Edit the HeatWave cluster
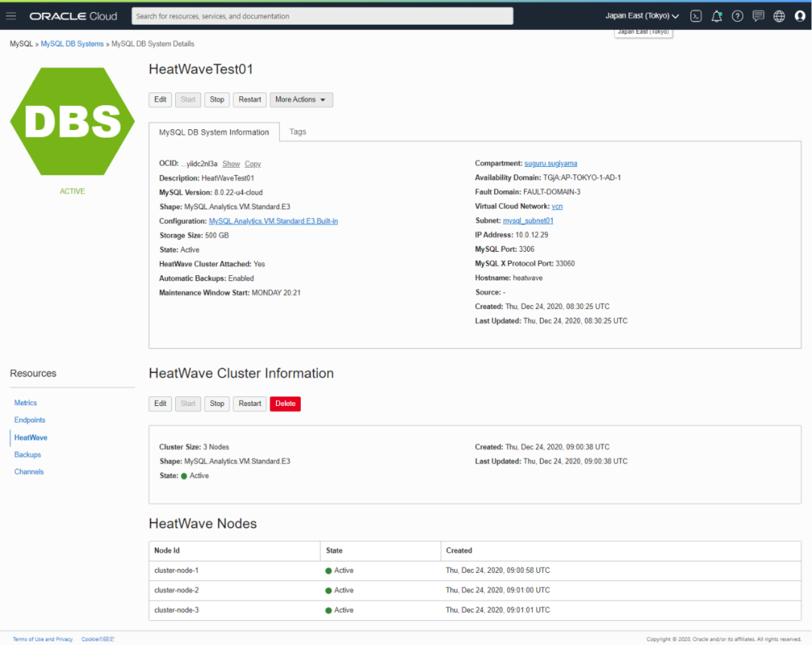The height and width of the screenshot is (645, 812). click(x=161, y=404)
